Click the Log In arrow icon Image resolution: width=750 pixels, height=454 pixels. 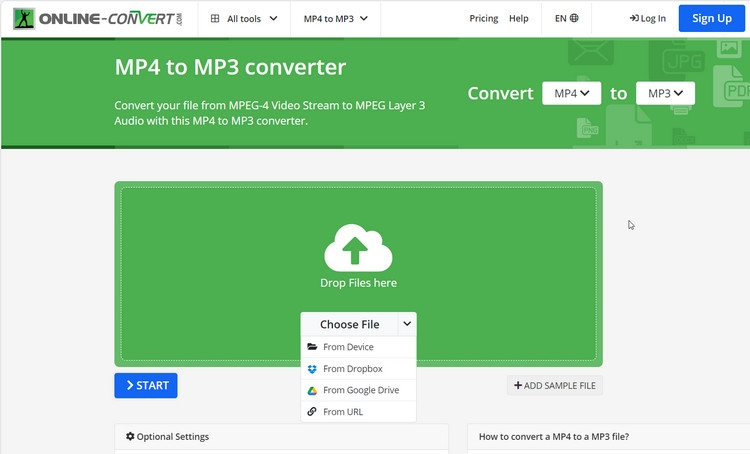click(634, 18)
